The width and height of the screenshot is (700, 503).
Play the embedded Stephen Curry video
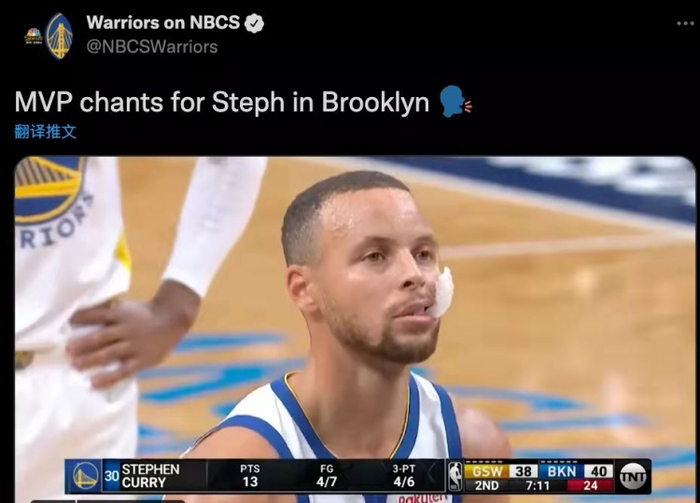355,330
